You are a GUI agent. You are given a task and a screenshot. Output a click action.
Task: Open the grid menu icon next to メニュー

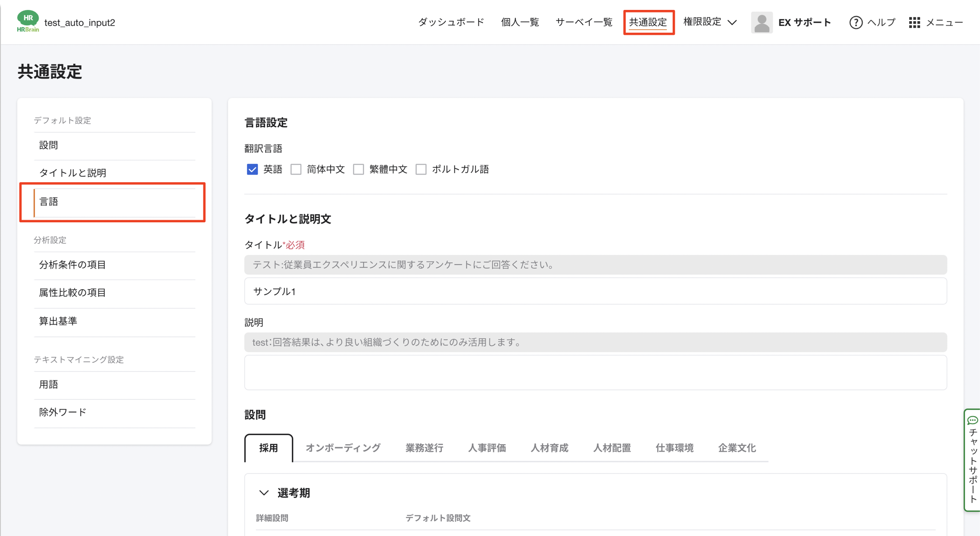pyautogui.click(x=914, y=22)
